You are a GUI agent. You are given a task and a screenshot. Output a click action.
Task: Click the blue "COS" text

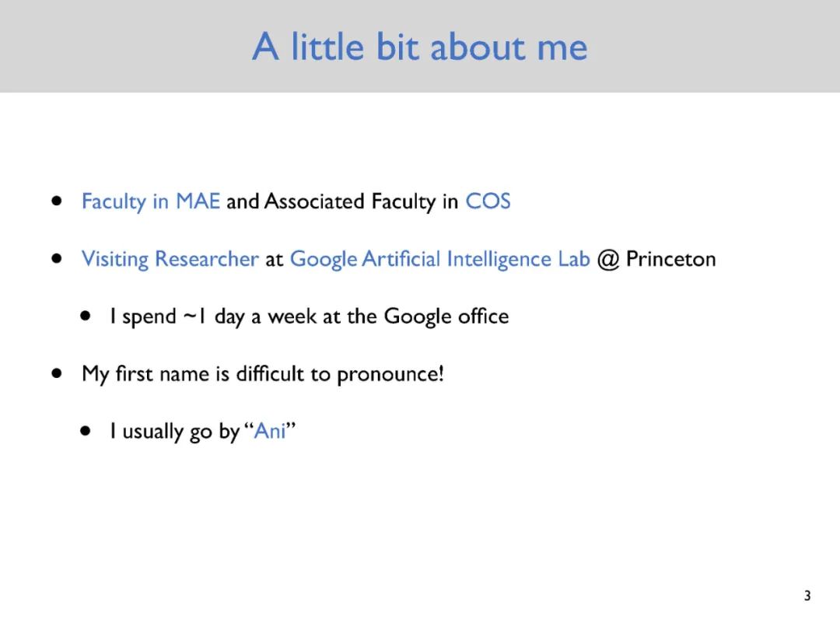coord(488,201)
